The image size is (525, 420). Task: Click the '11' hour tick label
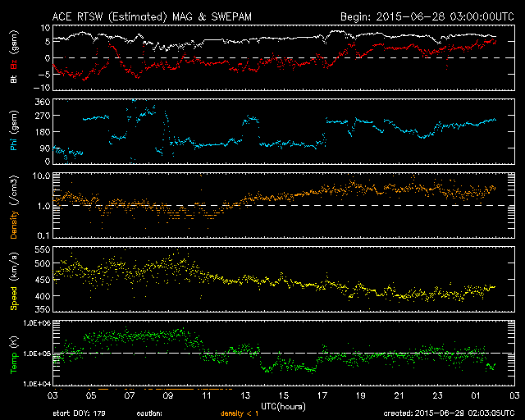(207, 396)
